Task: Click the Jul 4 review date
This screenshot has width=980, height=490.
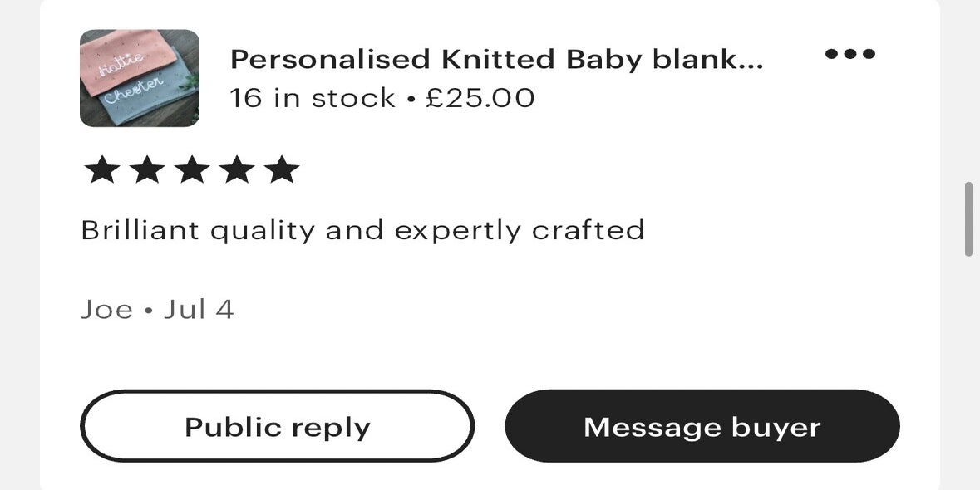Action: [x=199, y=310]
